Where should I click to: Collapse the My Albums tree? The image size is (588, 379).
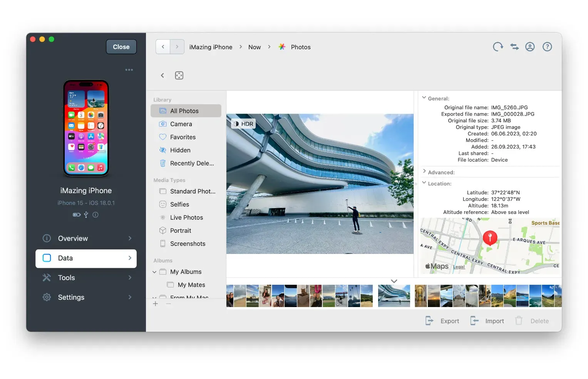tap(154, 272)
